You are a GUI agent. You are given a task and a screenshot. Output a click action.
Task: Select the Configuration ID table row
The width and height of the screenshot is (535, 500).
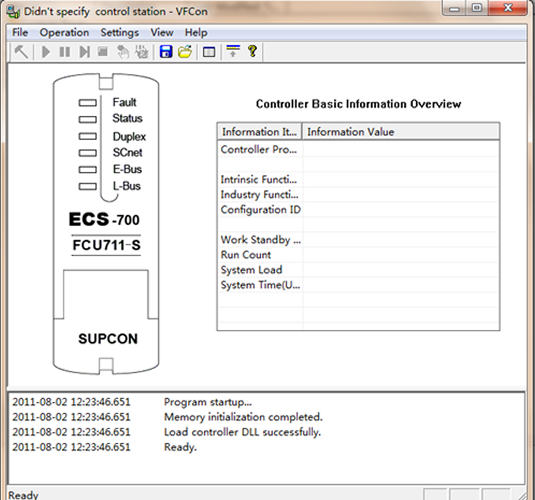(x=359, y=210)
